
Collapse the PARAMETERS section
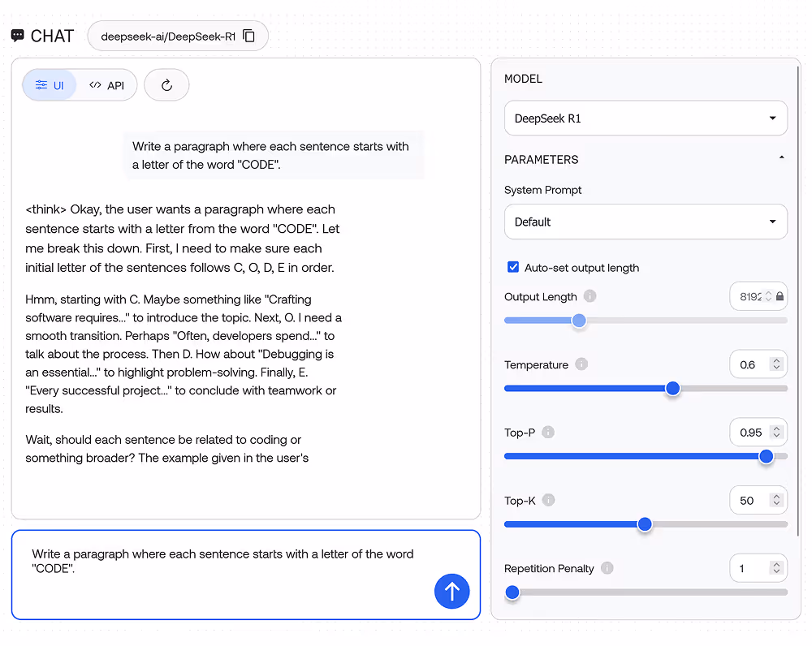pos(781,158)
